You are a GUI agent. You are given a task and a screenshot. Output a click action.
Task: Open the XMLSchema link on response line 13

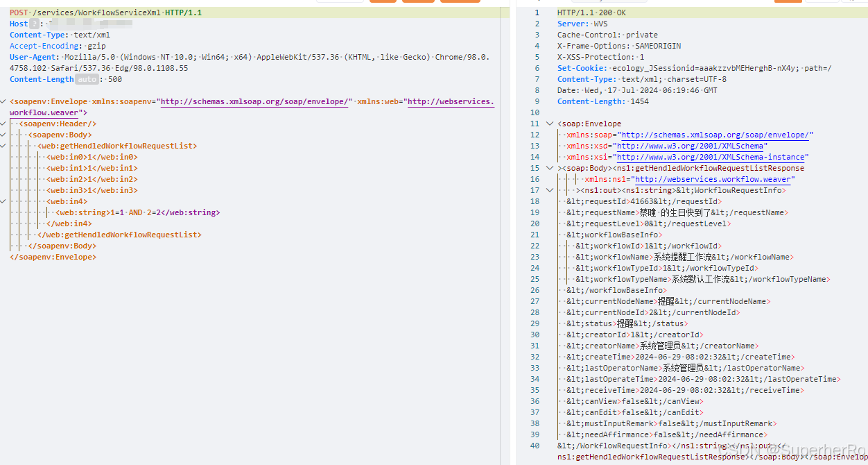[692, 146]
